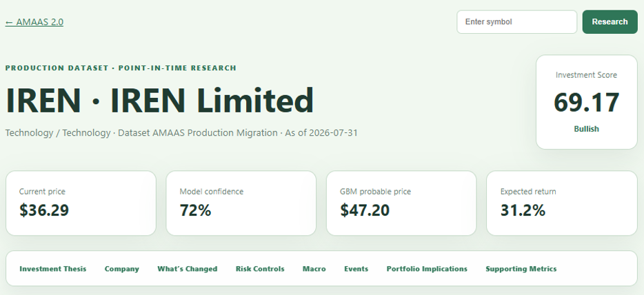This screenshot has width=644, height=295.
Task: Select the current price value $36.29
Action: (44, 210)
